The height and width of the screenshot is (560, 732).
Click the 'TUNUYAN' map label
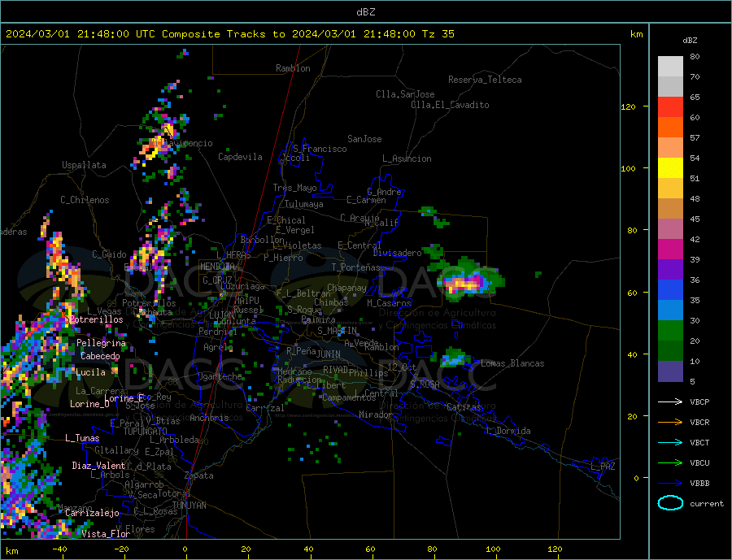[x=189, y=506]
